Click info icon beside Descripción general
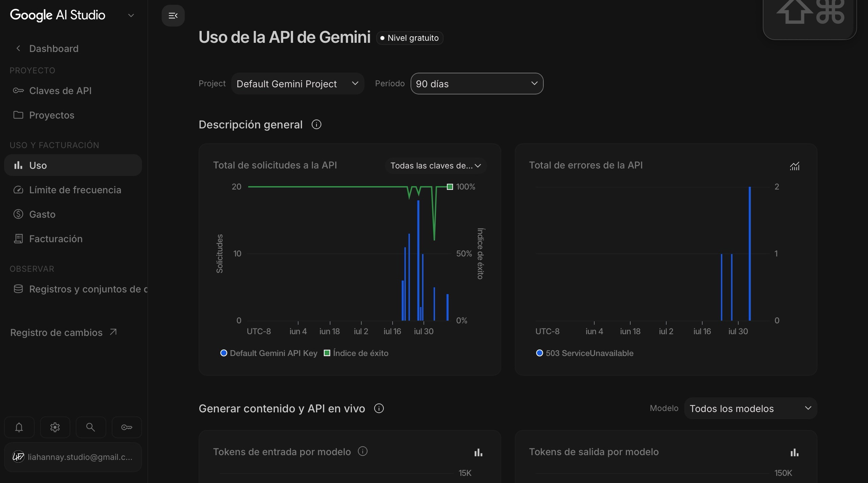This screenshot has height=483, width=868. (316, 125)
